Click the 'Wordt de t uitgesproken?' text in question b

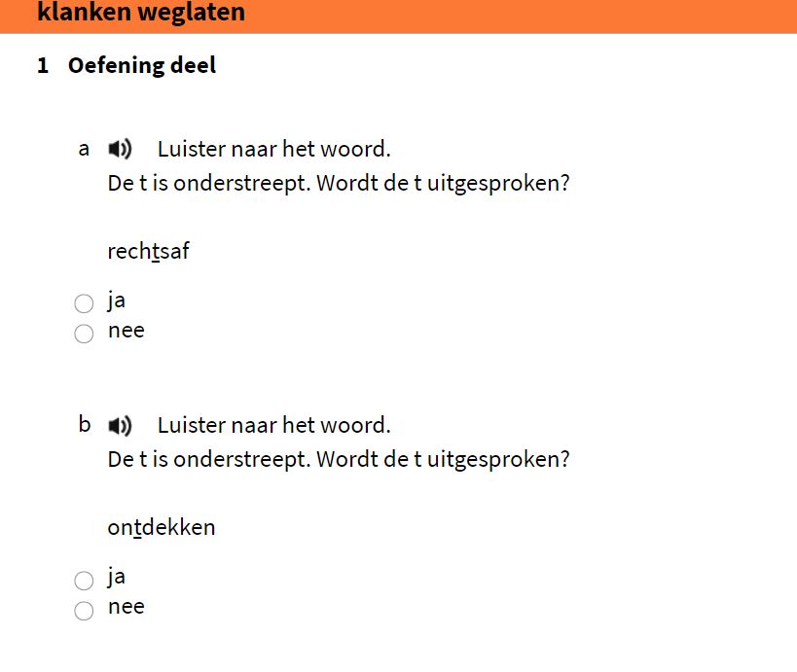point(443,460)
